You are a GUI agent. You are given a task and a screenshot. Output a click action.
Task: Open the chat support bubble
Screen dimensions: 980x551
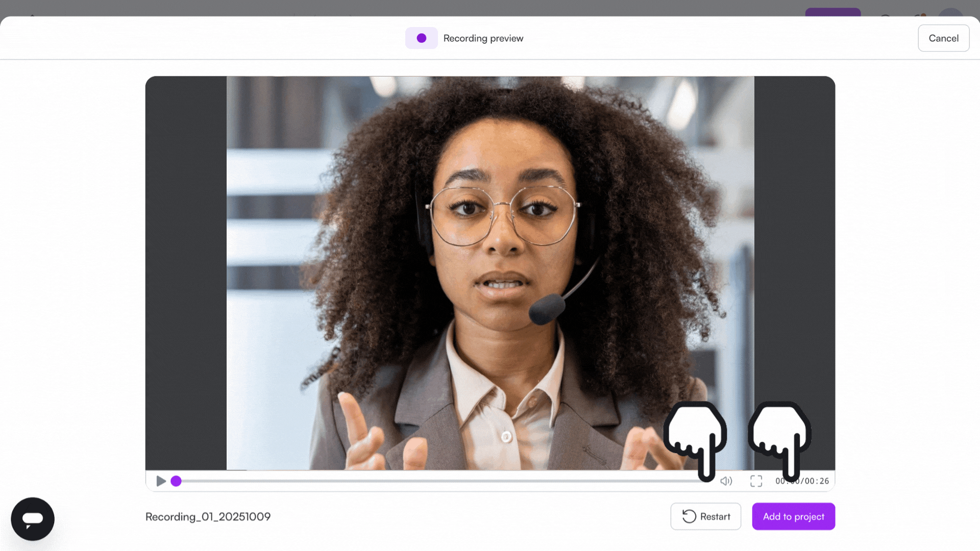tap(33, 519)
